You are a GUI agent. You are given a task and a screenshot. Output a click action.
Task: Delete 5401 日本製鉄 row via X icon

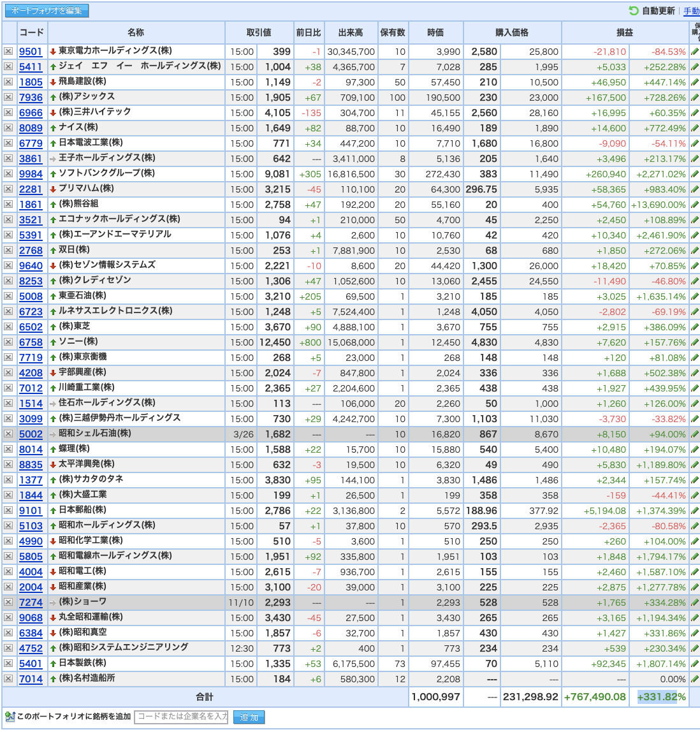click(8, 663)
